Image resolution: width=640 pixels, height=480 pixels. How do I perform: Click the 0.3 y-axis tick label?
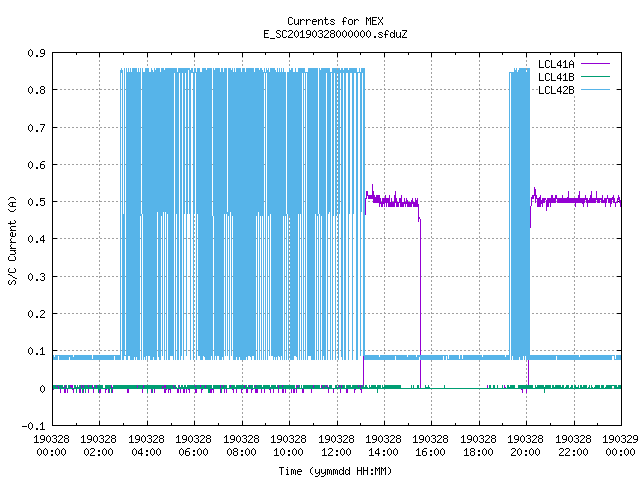(36, 277)
